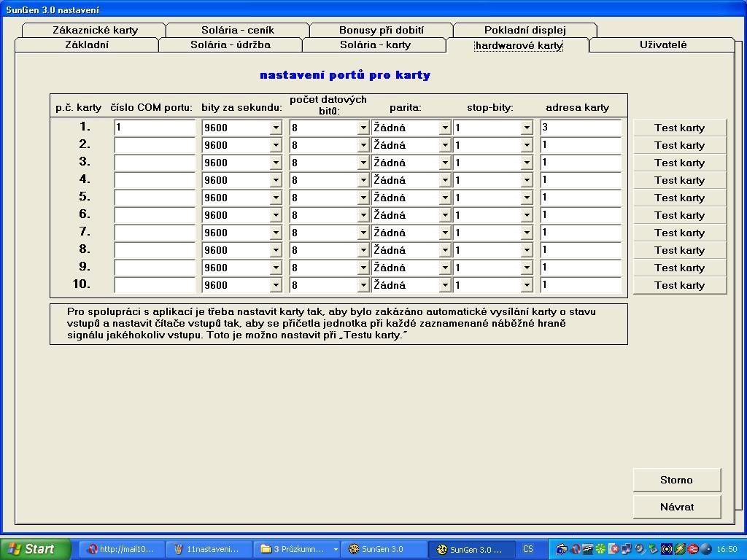Expand parita dropdown for card 10
This screenshot has width=747, height=560.
(x=445, y=285)
